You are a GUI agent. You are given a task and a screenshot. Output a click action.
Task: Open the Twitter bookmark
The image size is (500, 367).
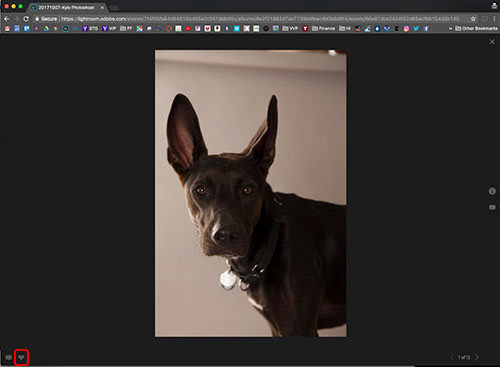416,29
